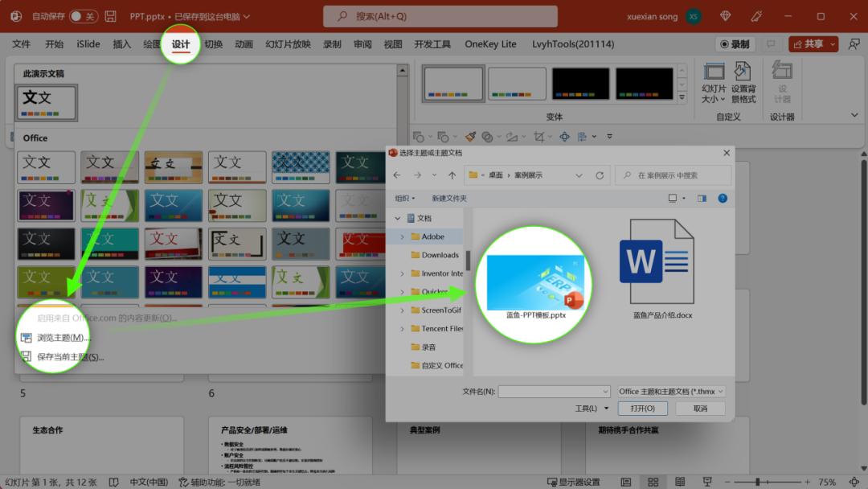
Task: Refresh the folder view in the dialog
Action: pyautogui.click(x=600, y=175)
